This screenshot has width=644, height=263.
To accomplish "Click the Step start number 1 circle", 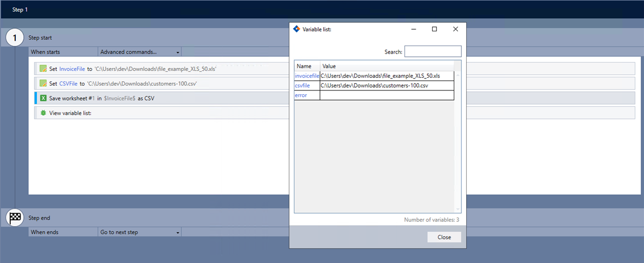I will coord(15,38).
